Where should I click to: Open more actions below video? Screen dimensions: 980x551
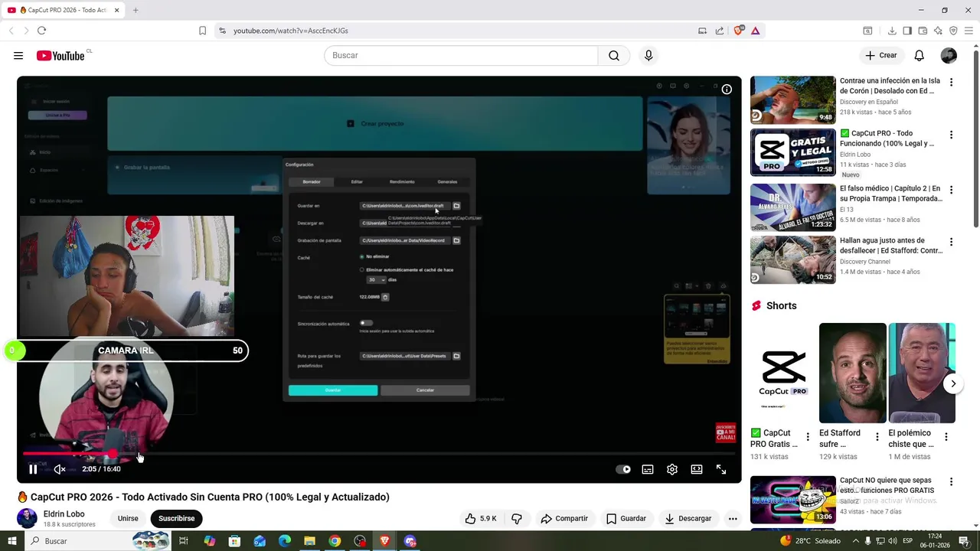[733, 518]
